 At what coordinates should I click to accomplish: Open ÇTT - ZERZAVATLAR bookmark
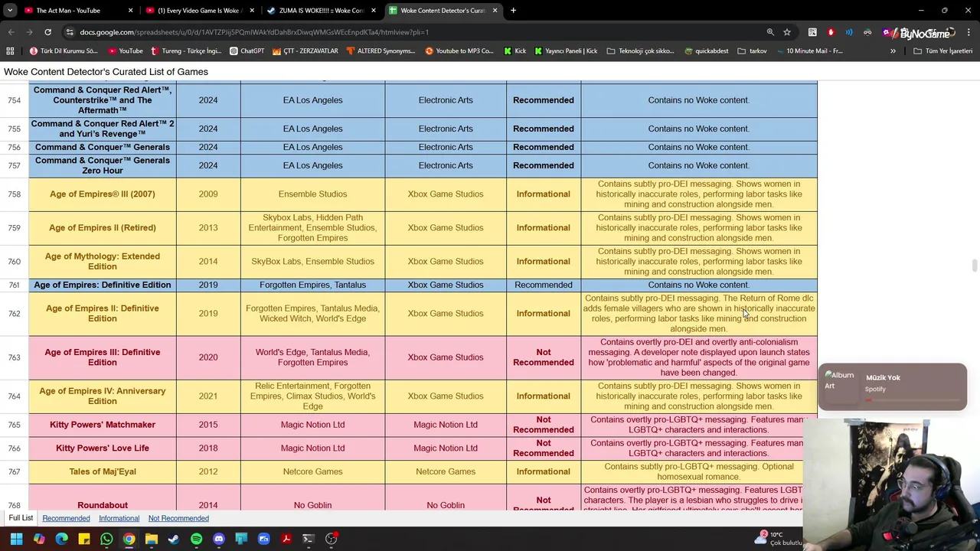pos(305,51)
